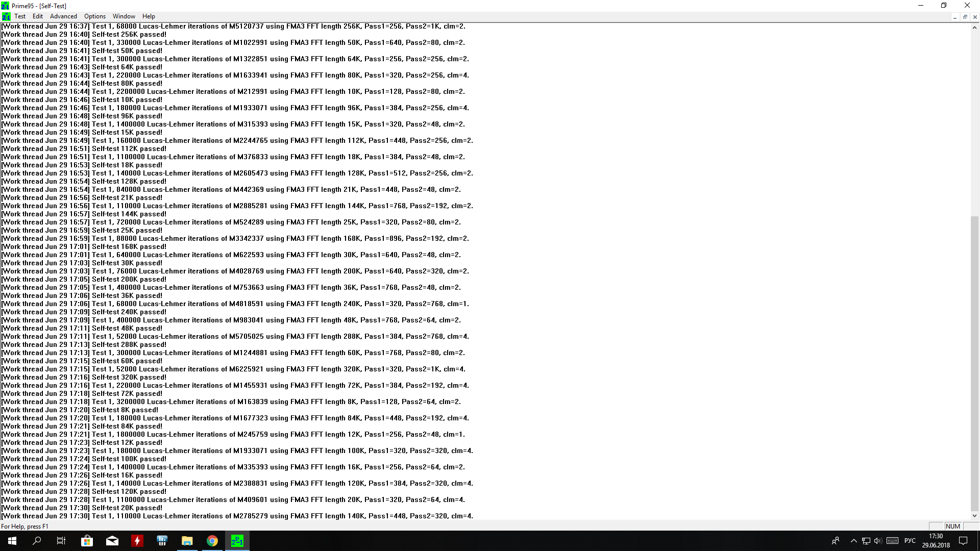Click the scroll up arrow of log
This screenshot has width=980, height=551.
point(974,28)
